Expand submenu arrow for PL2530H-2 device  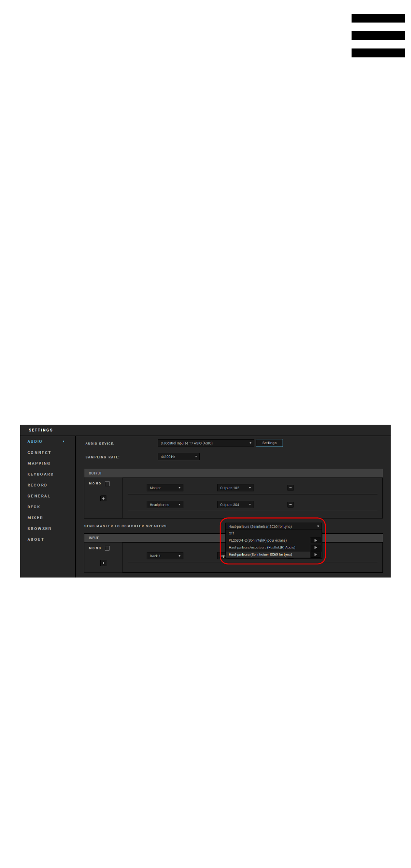315,540
